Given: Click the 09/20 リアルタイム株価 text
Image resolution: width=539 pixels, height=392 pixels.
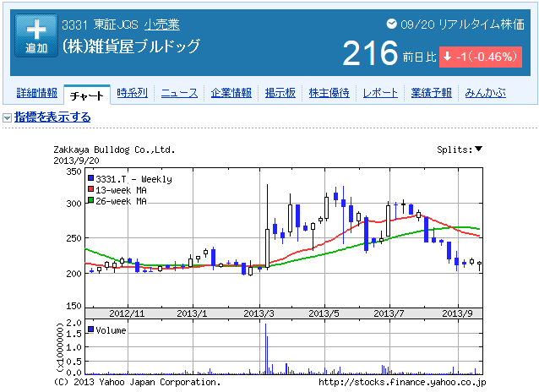Looking at the screenshot, I should coord(462,24).
